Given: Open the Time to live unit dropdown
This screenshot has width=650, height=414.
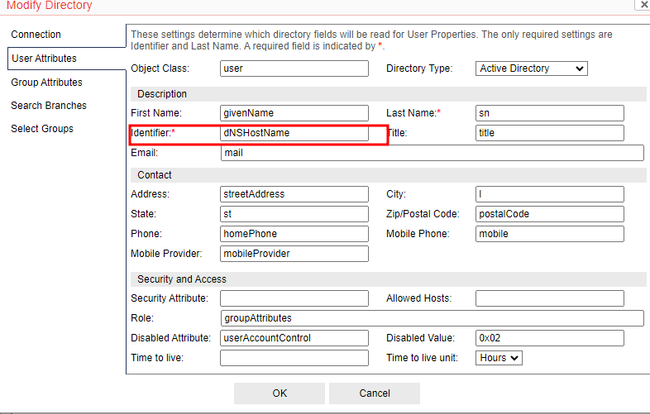Looking at the screenshot, I should point(501,357).
